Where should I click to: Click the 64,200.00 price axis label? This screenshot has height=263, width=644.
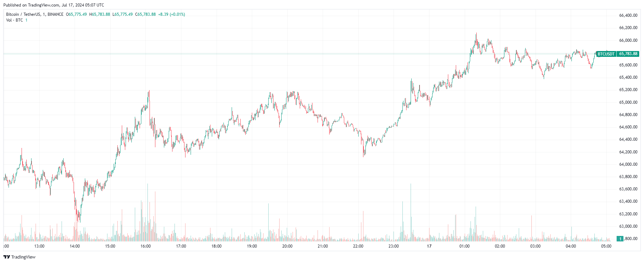628,152
